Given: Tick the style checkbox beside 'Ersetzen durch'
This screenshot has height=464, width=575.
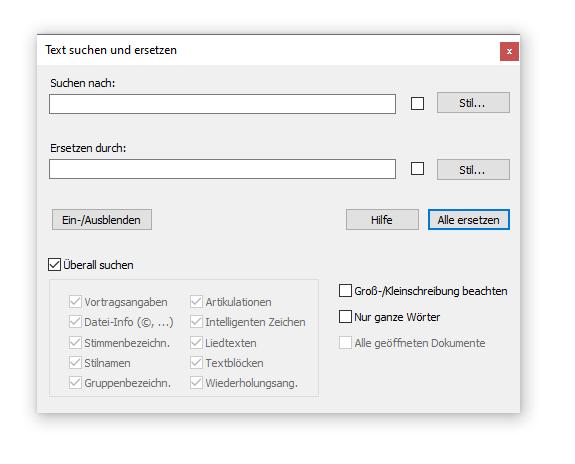Looking at the screenshot, I should click(417, 169).
